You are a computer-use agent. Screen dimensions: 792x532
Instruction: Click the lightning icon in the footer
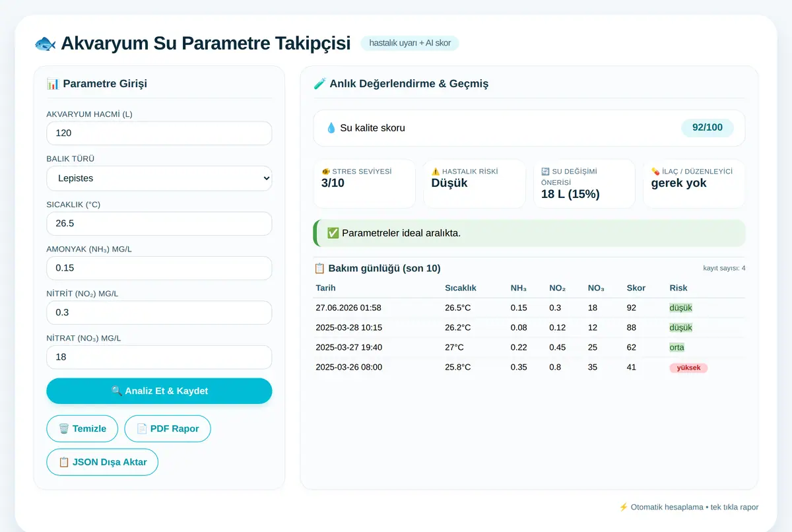pyautogui.click(x=623, y=507)
